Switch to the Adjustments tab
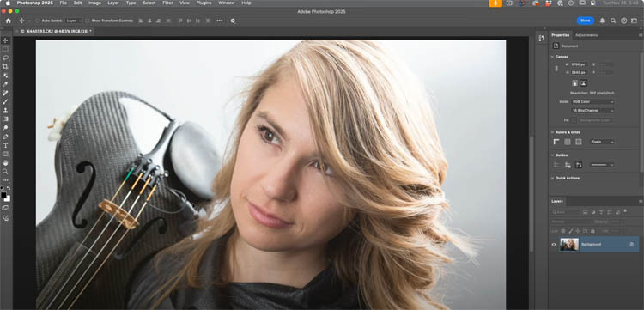This screenshot has height=310, width=644. tap(586, 35)
